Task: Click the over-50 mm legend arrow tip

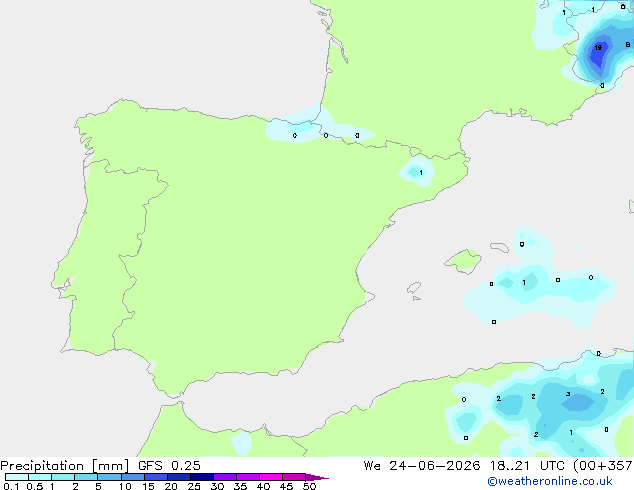Action: coord(317,477)
